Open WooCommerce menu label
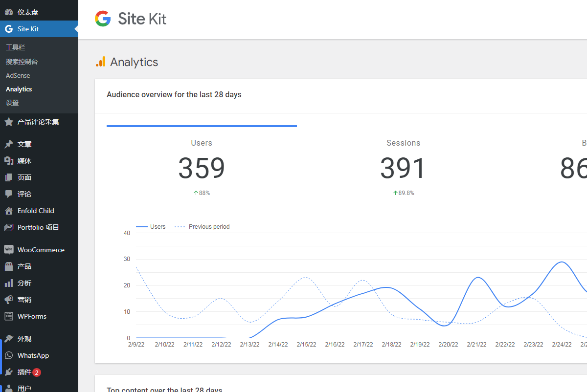Image resolution: width=587 pixels, height=392 pixels. 41,250
